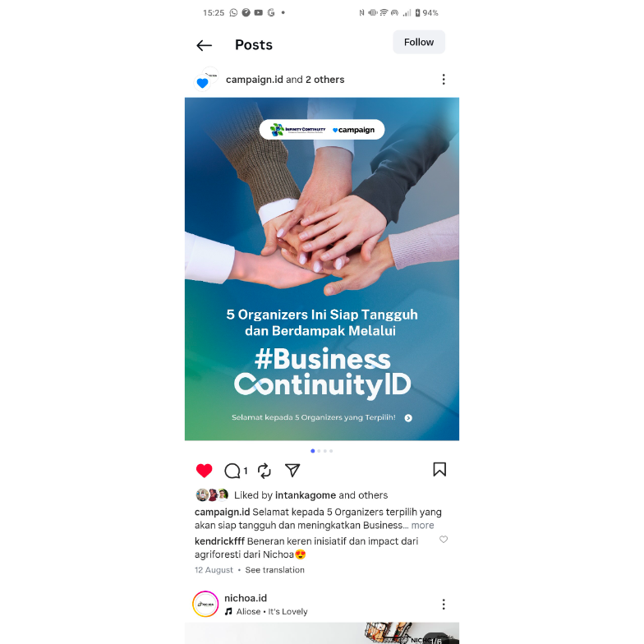Image resolution: width=644 pixels, height=644 pixels.
Task: Open campaign.id profile from post header
Action: click(x=255, y=80)
